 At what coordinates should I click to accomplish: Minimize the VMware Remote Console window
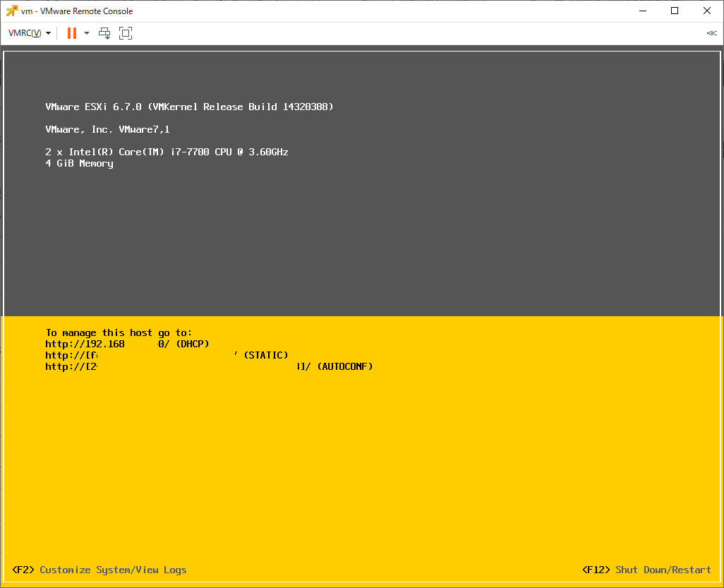[x=643, y=11]
